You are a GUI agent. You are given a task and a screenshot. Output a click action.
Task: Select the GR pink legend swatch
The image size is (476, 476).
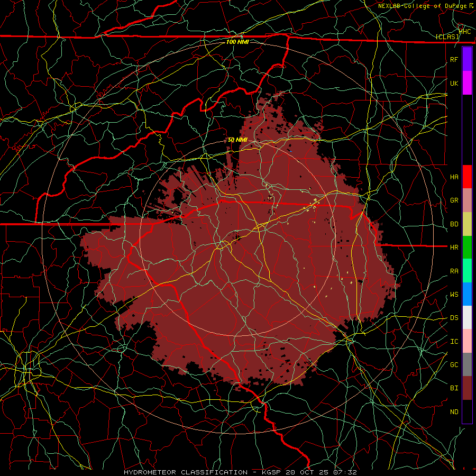(x=467, y=200)
